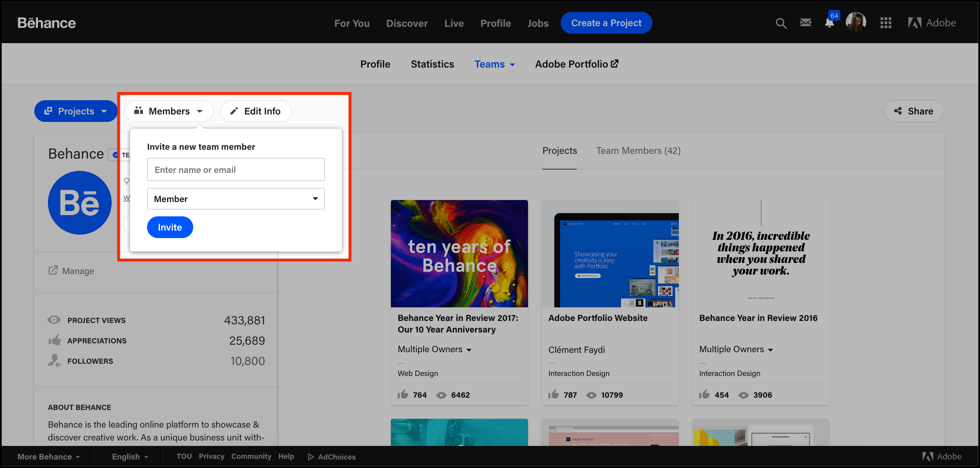This screenshot has height=468, width=980.
Task: Open the In 2016 incredible things thumbnail
Action: (x=761, y=253)
